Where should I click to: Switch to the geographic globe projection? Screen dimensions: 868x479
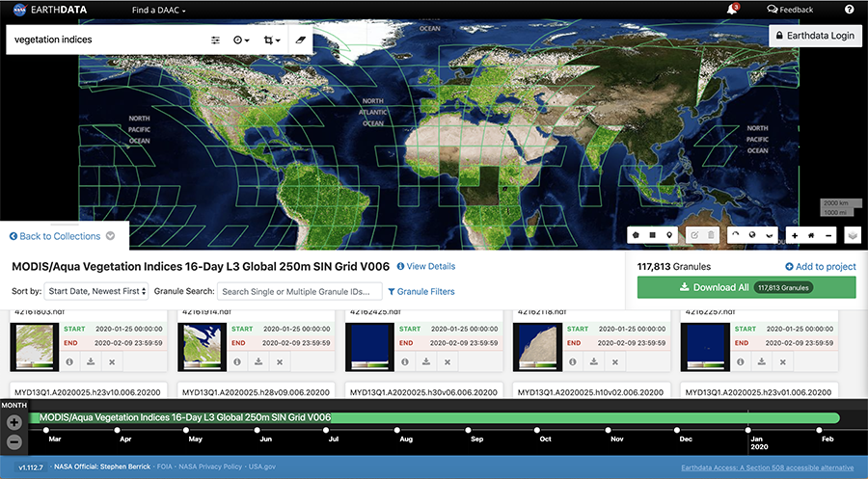coord(752,235)
